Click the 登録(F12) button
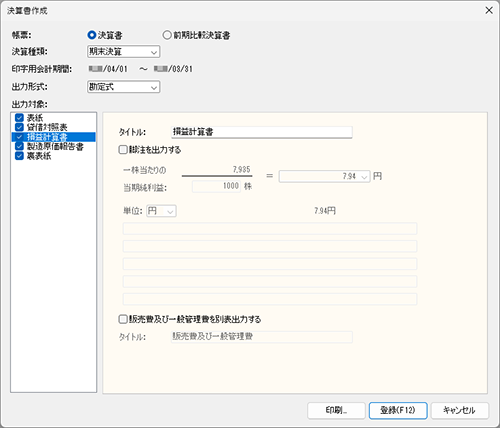This screenshot has height=428, width=500. pyautogui.click(x=398, y=410)
